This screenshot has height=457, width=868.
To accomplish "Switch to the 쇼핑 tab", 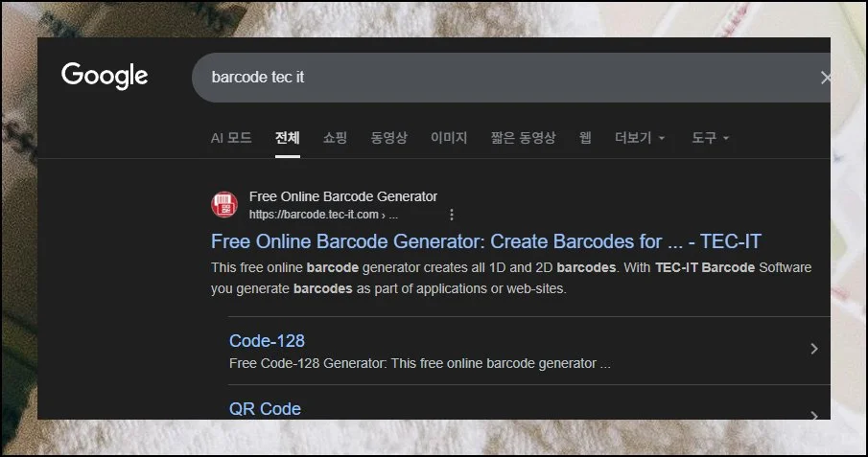I will click(x=335, y=138).
